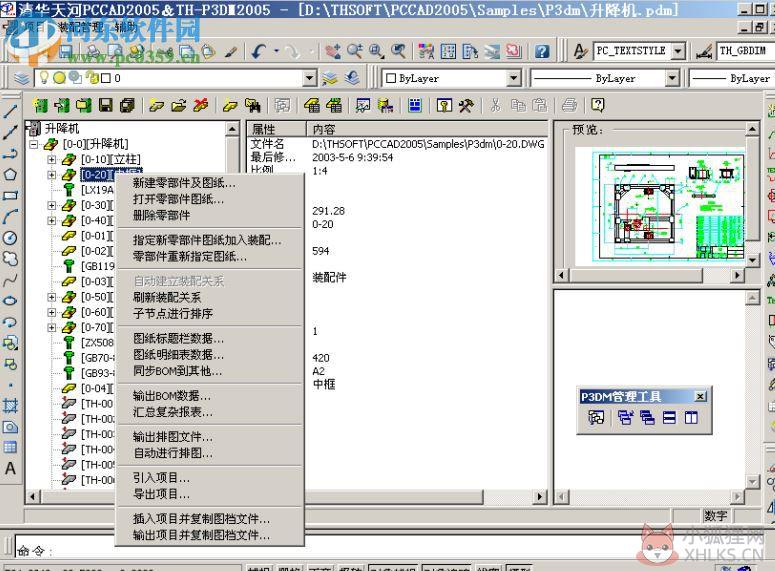Screen dimensions: 775x571
Task: Expand the selected [0-20] tree node
Action: pos(51,175)
